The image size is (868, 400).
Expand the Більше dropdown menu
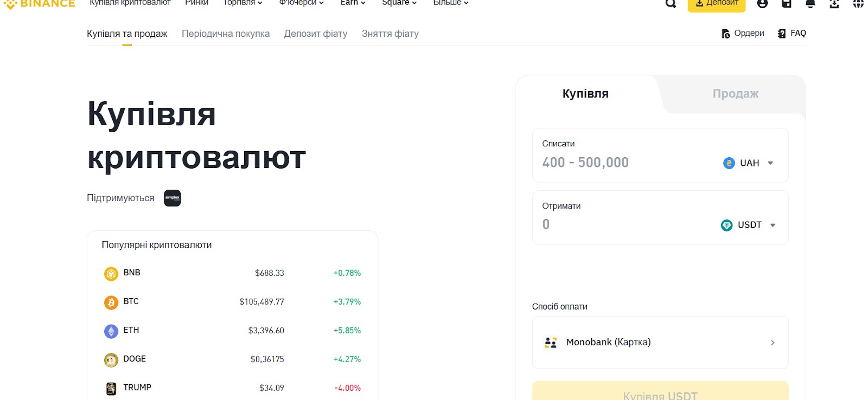point(451,3)
